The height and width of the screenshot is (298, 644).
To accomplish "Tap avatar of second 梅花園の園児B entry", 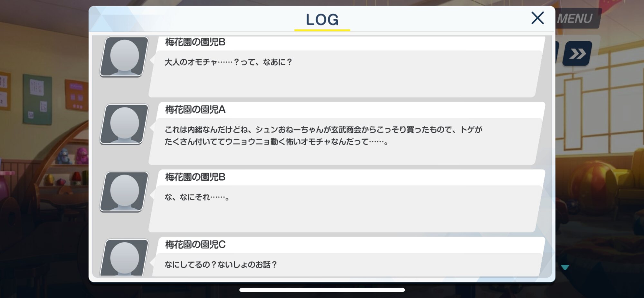I will (x=124, y=192).
